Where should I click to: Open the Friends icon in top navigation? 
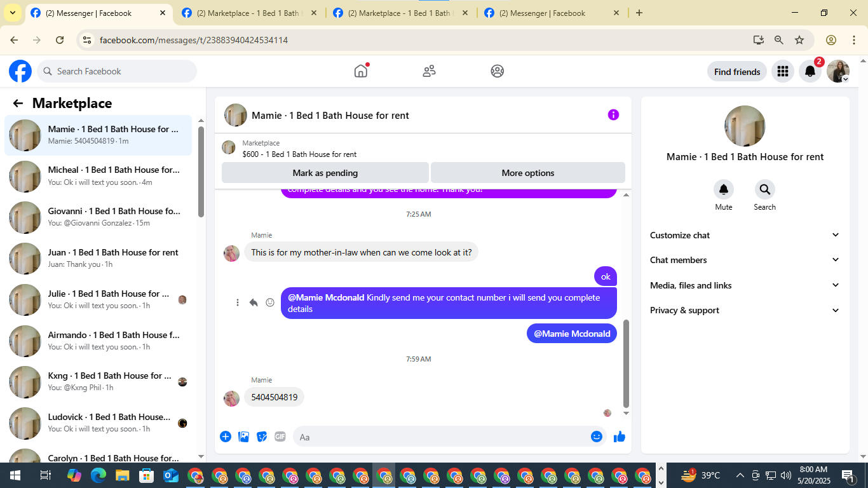(429, 71)
